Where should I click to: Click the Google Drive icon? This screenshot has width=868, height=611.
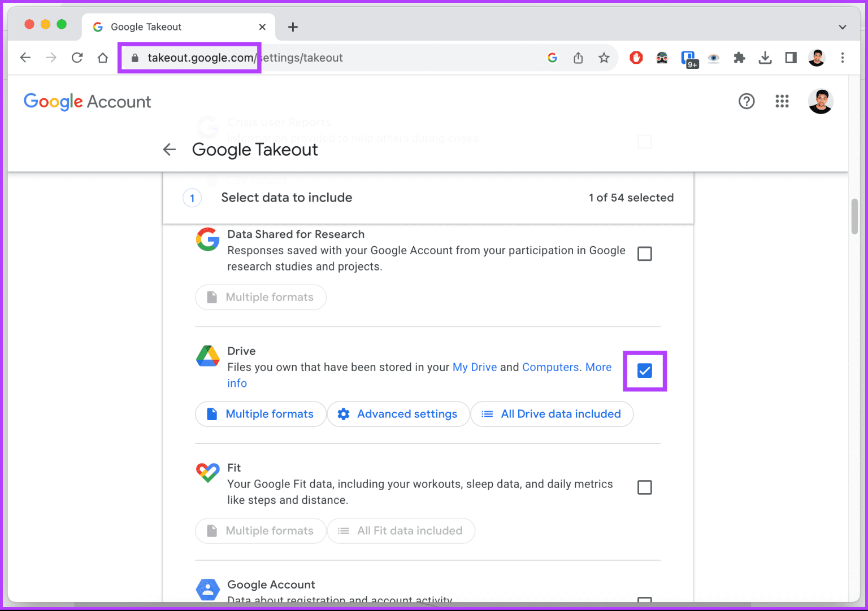pos(207,356)
